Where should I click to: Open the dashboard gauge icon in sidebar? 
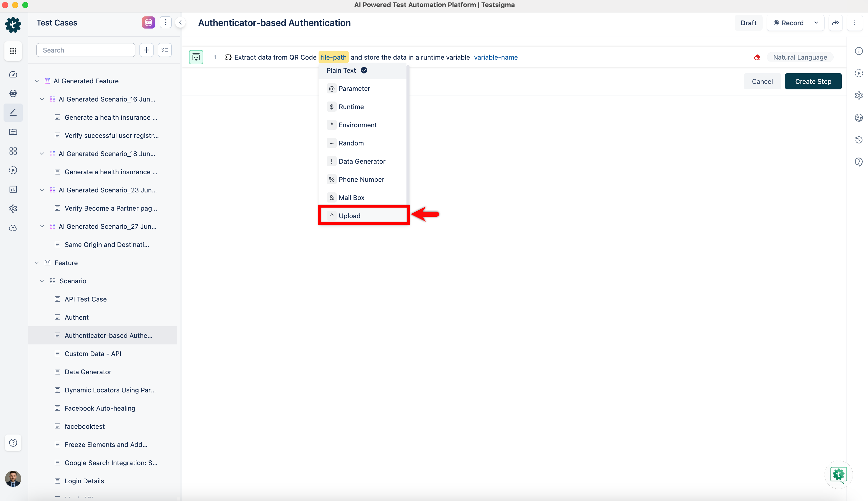point(13,74)
